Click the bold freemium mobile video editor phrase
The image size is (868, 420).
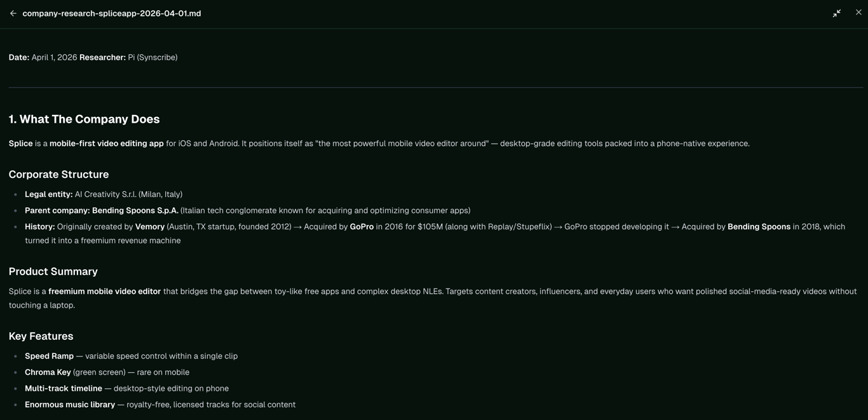pyautogui.click(x=104, y=292)
